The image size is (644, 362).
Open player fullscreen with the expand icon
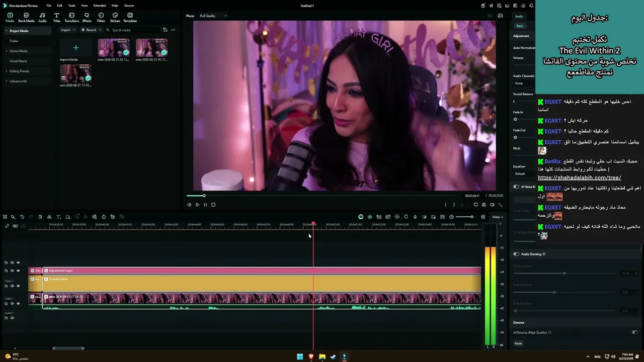[500, 205]
